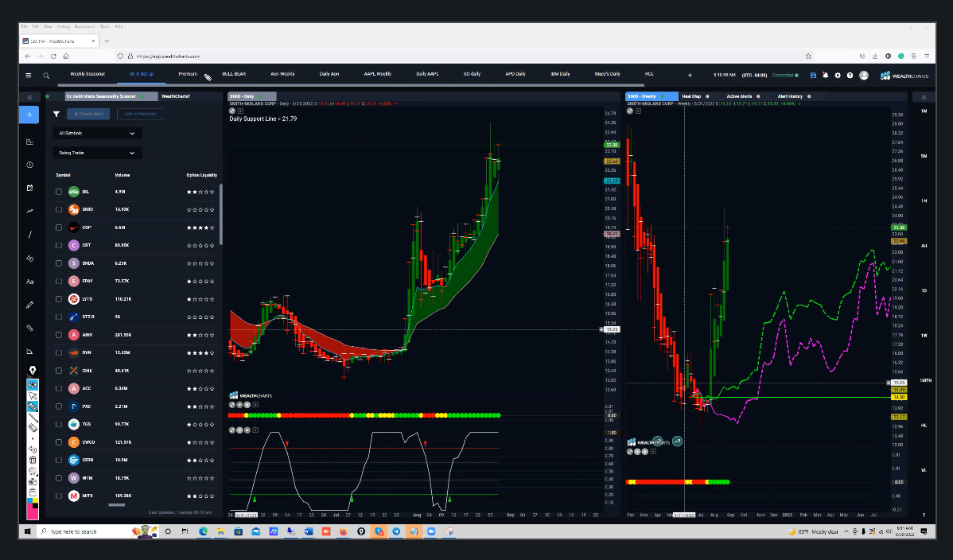
Task: Open the symbol search magnifier
Action: click(x=46, y=76)
